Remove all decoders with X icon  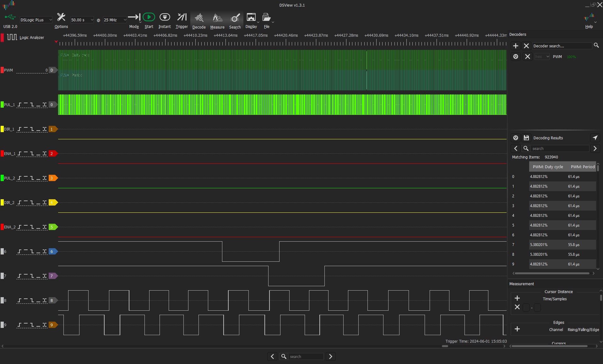pyautogui.click(x=526, y=46)
